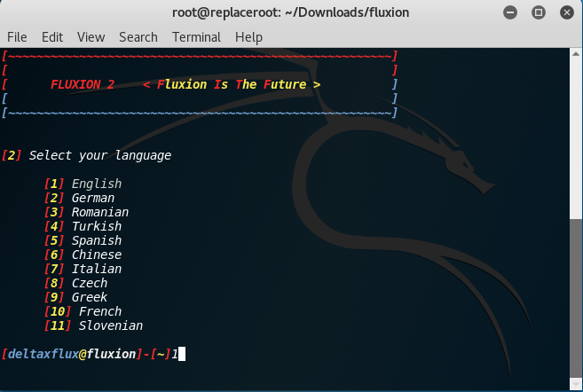Click the '[6] Chinese' language option
The width and height of the screenshot is (583, 392).
tap(83, 255)
